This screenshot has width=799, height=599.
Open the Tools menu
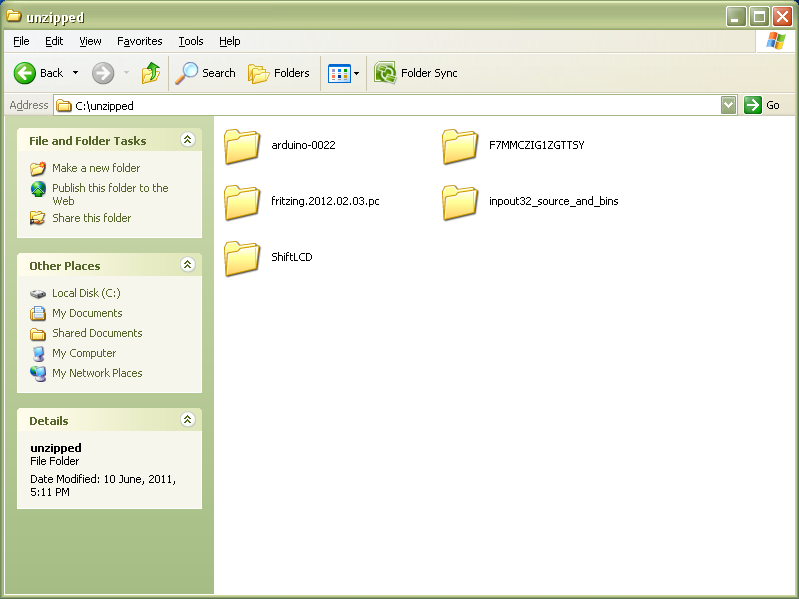[191, 41]
